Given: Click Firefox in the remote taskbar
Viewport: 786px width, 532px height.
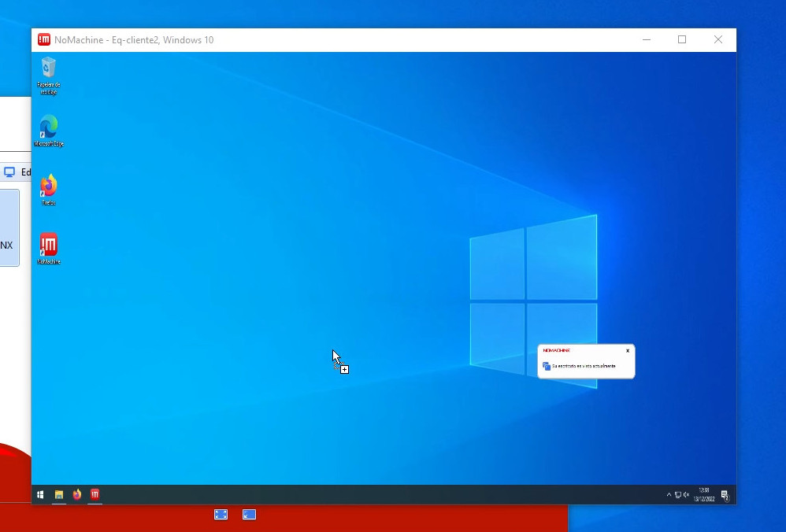Looking at the screenshot, I should pyautogui.click(x=77, y=495).
